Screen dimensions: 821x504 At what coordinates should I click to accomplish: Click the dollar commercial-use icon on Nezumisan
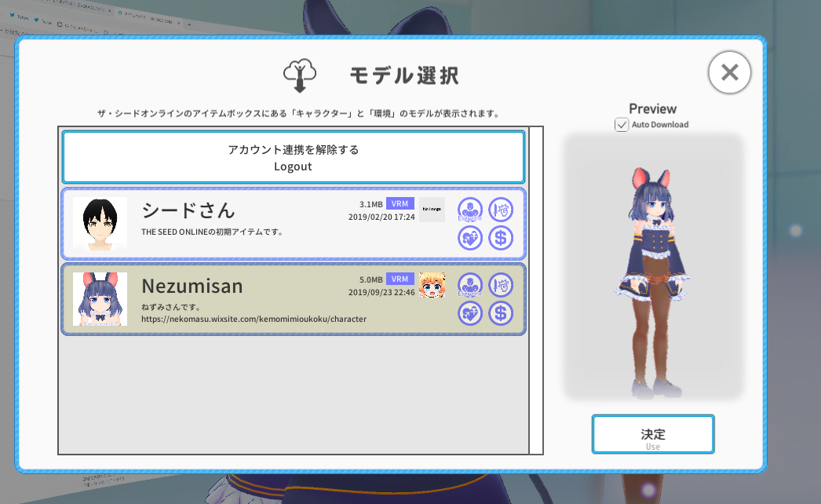(x=501, y=312)
